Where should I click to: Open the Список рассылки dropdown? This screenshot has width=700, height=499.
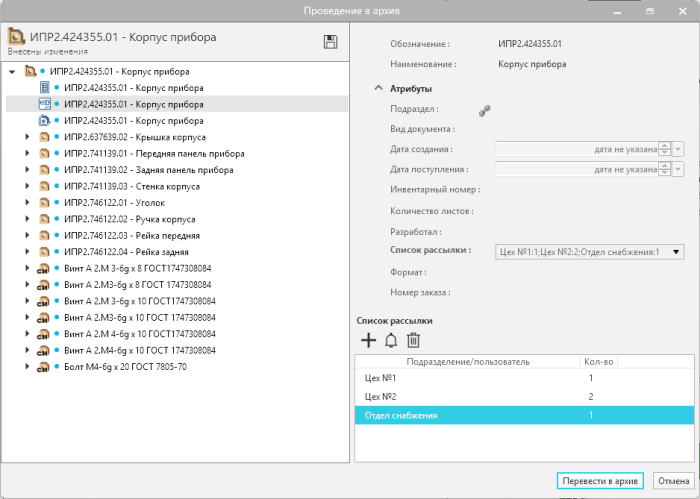(677, 252)
